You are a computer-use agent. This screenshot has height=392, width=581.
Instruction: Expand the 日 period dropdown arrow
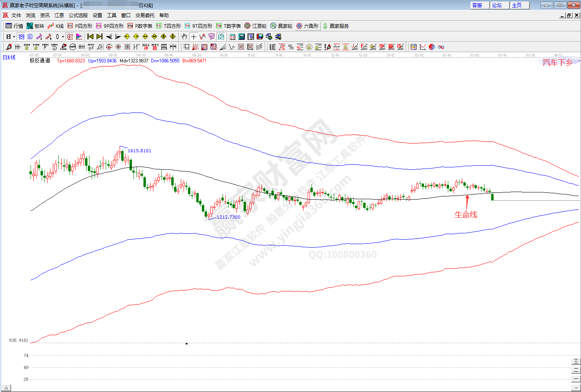click(x=14, y=37)
